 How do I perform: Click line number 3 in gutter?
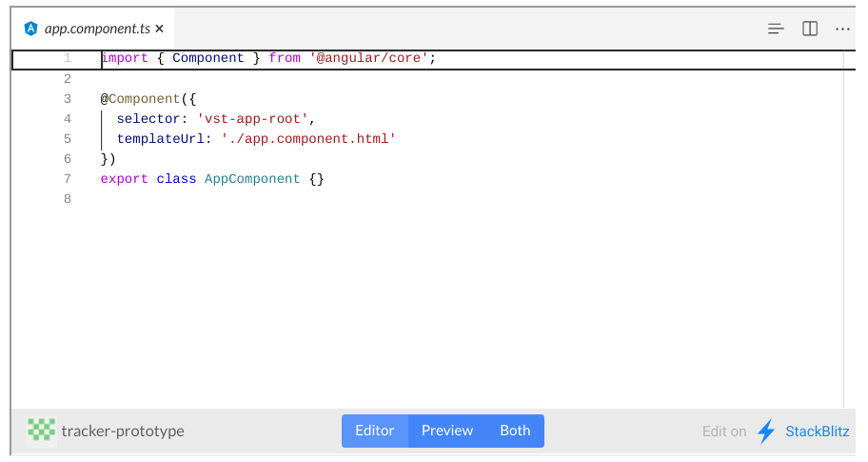point(68,99)
